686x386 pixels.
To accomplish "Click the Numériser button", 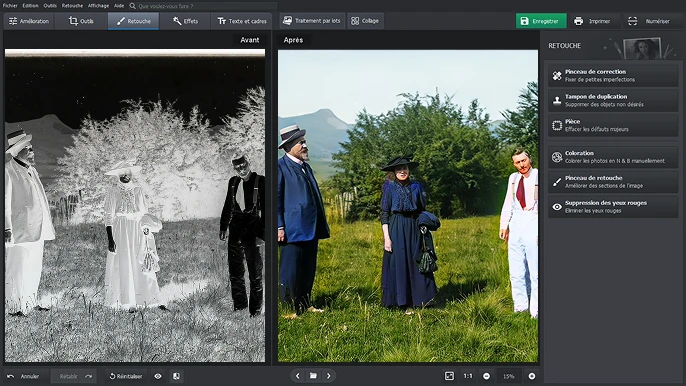I will click(651, 21).
